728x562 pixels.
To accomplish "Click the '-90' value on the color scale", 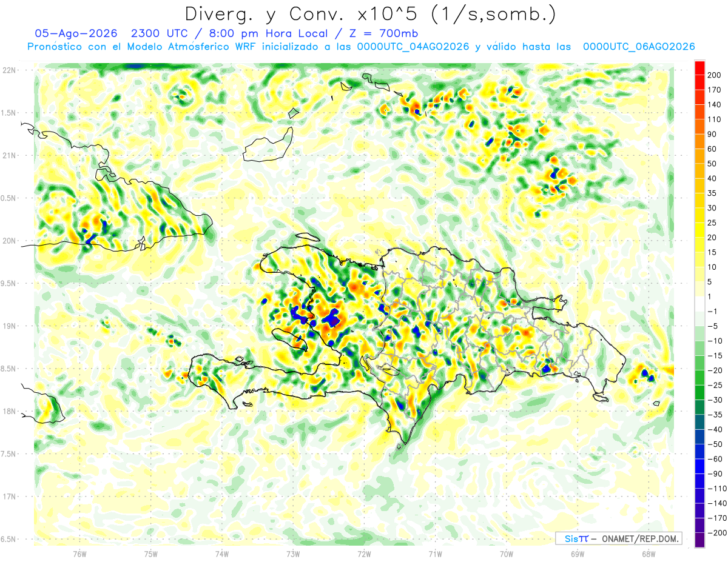I will [715, 473].
